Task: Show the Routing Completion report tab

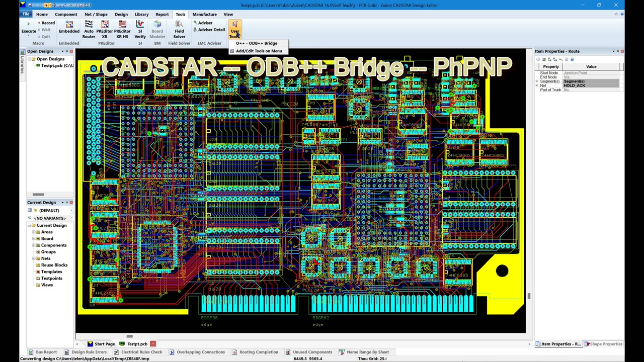Action: tap(255, 352)
